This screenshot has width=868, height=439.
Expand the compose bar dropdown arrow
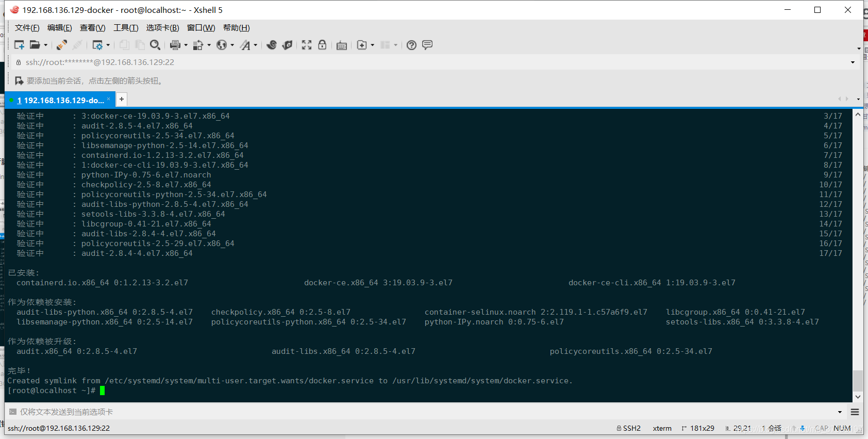[840, 412]
